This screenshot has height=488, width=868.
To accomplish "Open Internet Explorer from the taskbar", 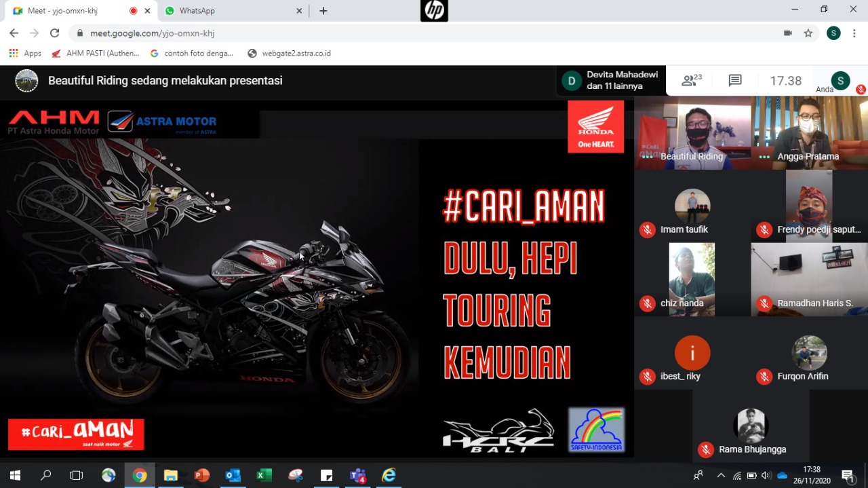I will pyautogui.click(x=389, y=475).
